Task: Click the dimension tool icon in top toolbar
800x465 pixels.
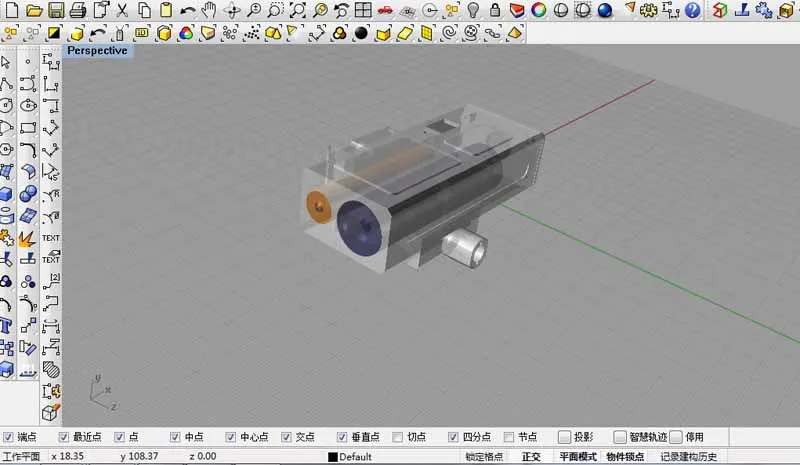Action: (670, 10)
